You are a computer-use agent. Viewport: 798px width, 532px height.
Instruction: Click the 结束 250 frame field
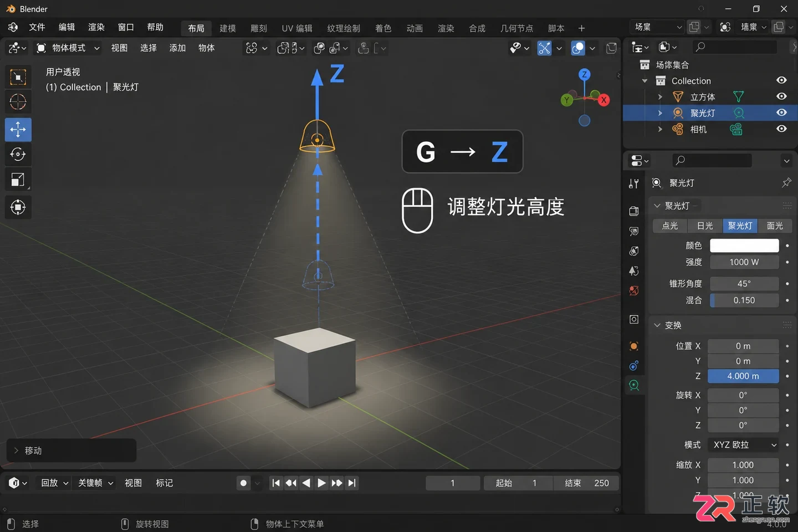[x=586, y=483]
